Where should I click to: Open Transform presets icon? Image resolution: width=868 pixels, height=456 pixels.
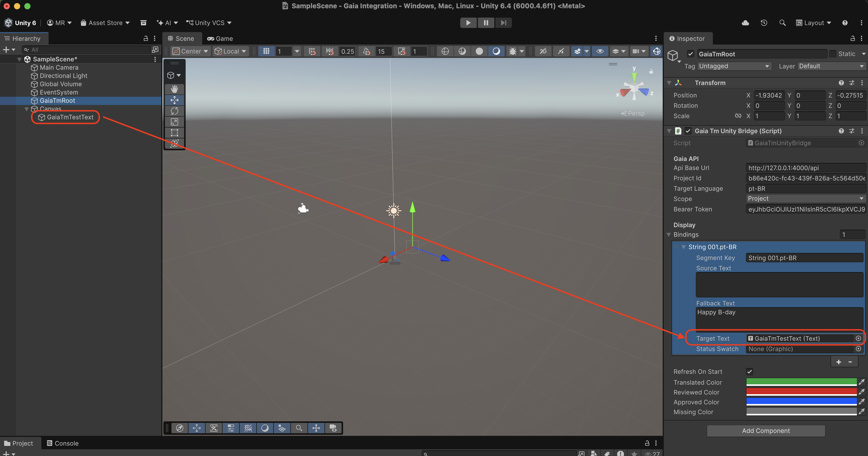pos(851,83)
